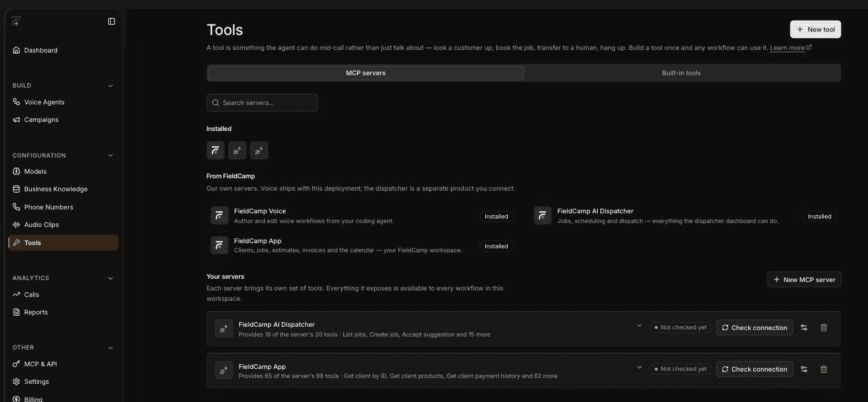Image resolution: width=868 pixels, height=402 pixels.
Task: Click the Calls trend icon
Action: 17,294
